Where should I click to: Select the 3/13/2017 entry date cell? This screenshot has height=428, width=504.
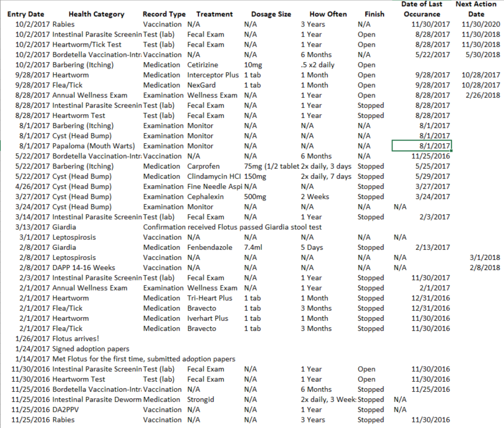point(32,228)
